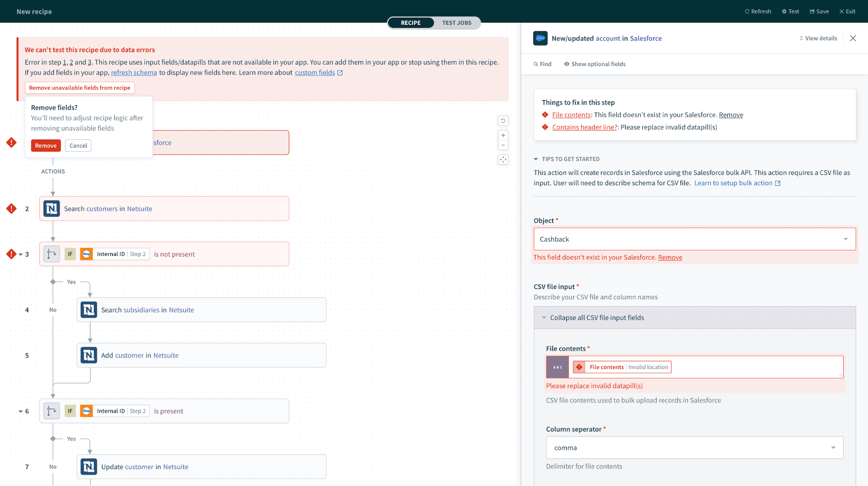Collapse step 3 with its arrow toggle
Image resolution: width=868 pixels, height=486 pixels.
pyautogui.click(x=20, y=255)
